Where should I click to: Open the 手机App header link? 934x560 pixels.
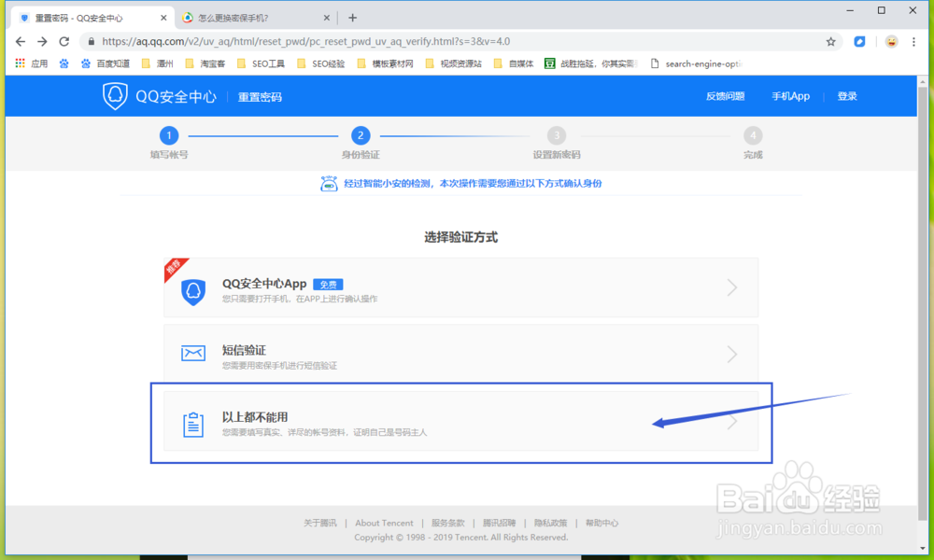(x=790, y=96)
